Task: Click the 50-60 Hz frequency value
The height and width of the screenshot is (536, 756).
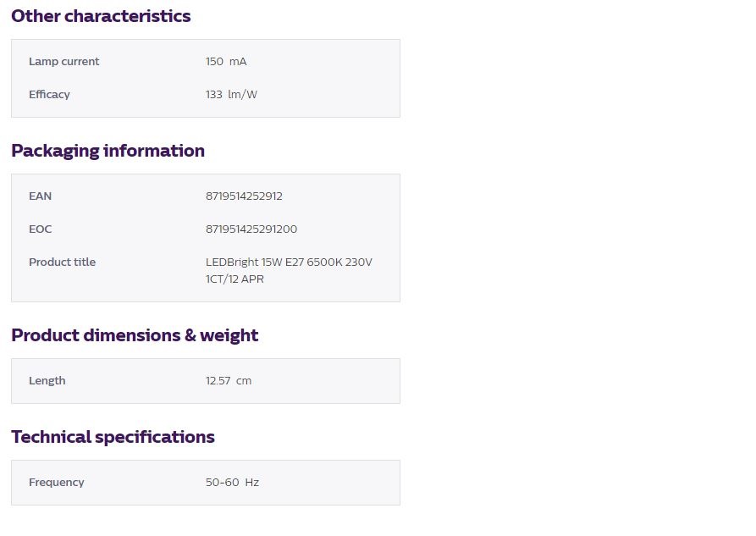Action: [x=233, y=483]
